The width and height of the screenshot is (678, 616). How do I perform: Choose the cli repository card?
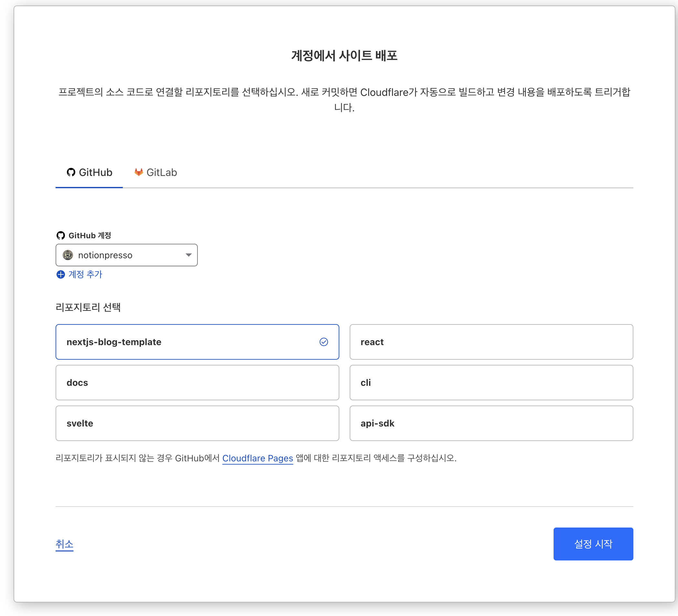(491, 383)
